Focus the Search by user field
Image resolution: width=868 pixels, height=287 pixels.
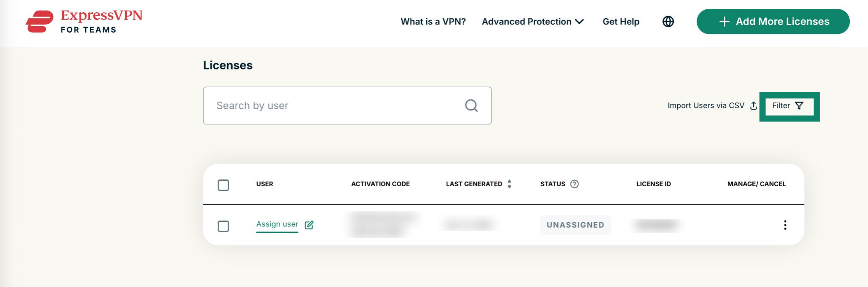(x=347, y=105)
